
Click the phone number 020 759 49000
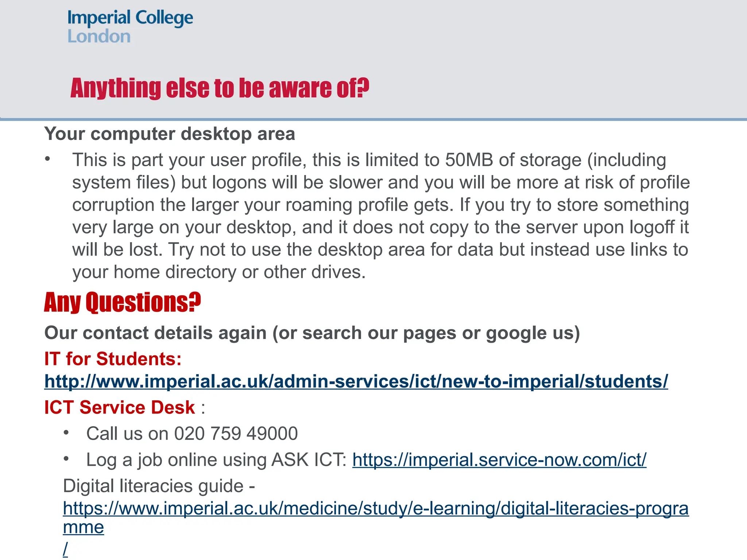[236, 433]
